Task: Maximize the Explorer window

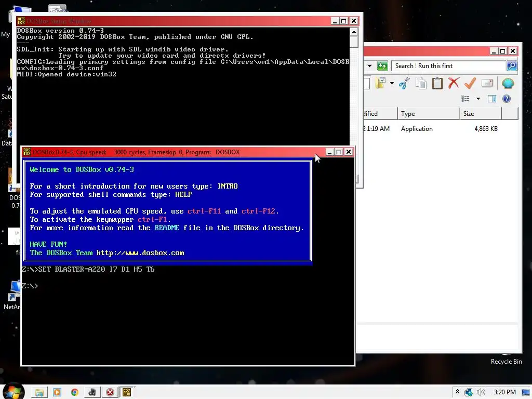Action: pos(503,51)
